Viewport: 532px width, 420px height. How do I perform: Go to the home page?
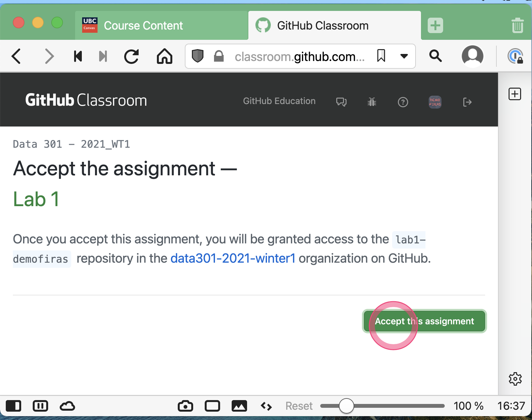[x=165, y=57]
